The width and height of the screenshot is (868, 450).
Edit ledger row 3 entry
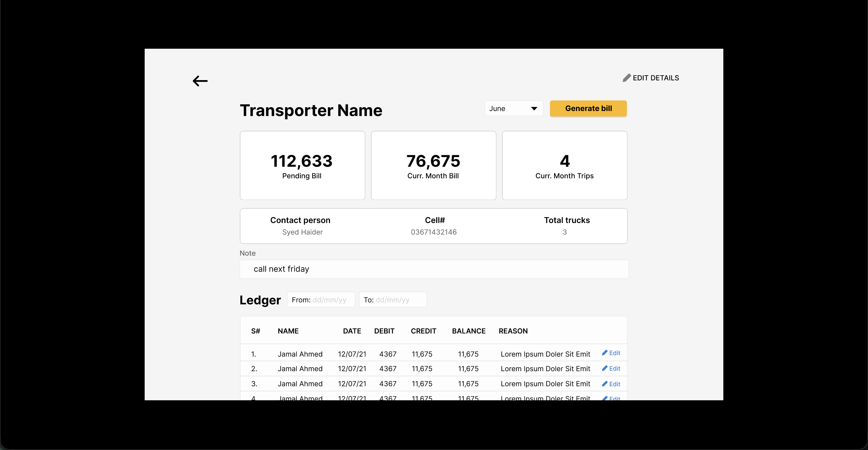(x=611, y=384)
